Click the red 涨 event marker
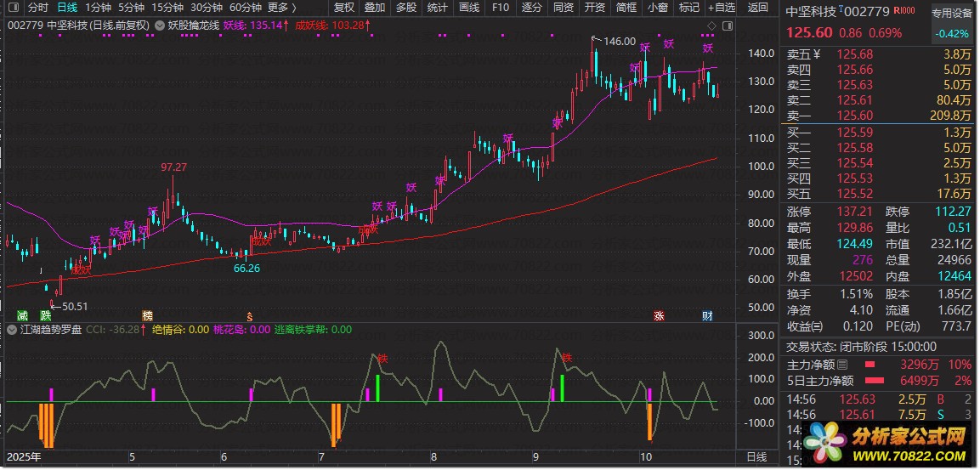This screenshot has width=980, height=470. 659,315
